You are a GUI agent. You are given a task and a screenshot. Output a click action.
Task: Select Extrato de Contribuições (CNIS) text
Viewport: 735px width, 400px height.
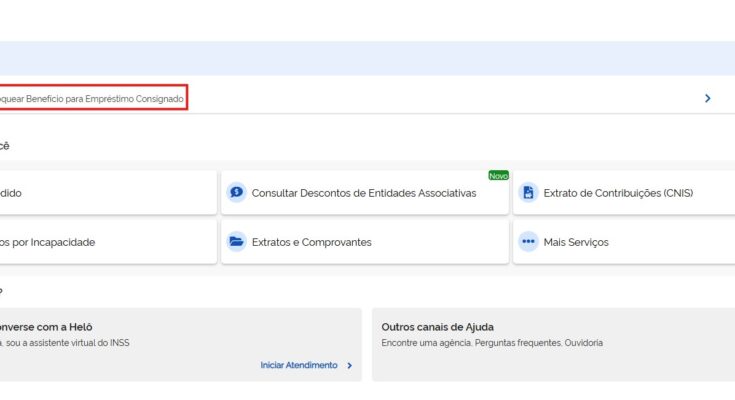pos(617,193)
